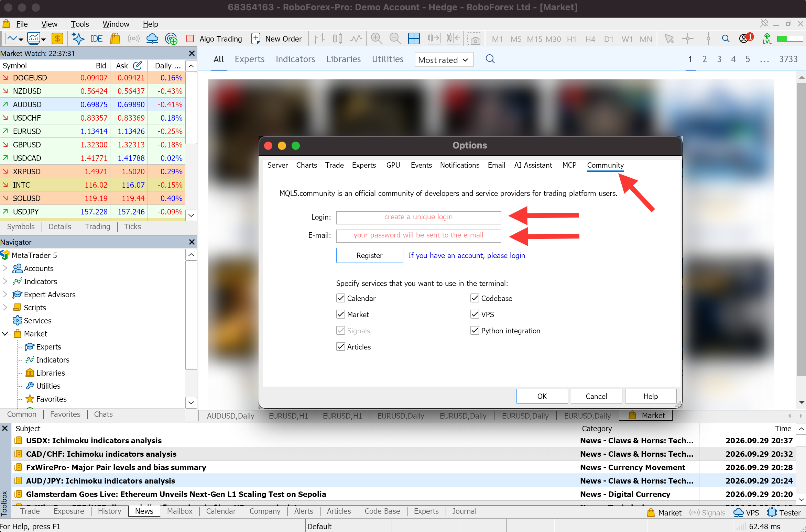Switch to the Notifications tab in Options
Image resolution: width=806 pixels, height=532 pixels.
point(459,165)
